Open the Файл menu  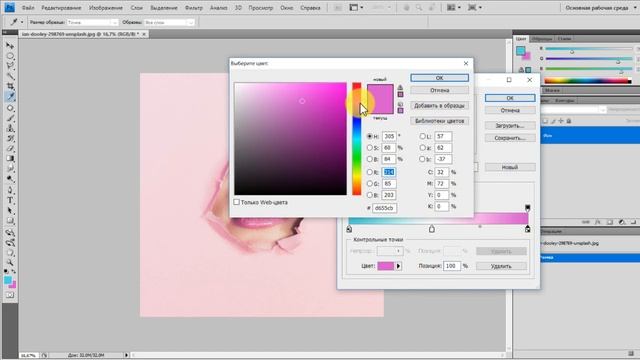point(28,8)
